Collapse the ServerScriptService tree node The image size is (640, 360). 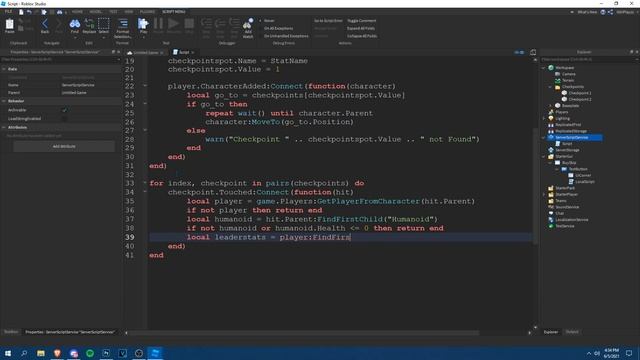pos(544,138)
